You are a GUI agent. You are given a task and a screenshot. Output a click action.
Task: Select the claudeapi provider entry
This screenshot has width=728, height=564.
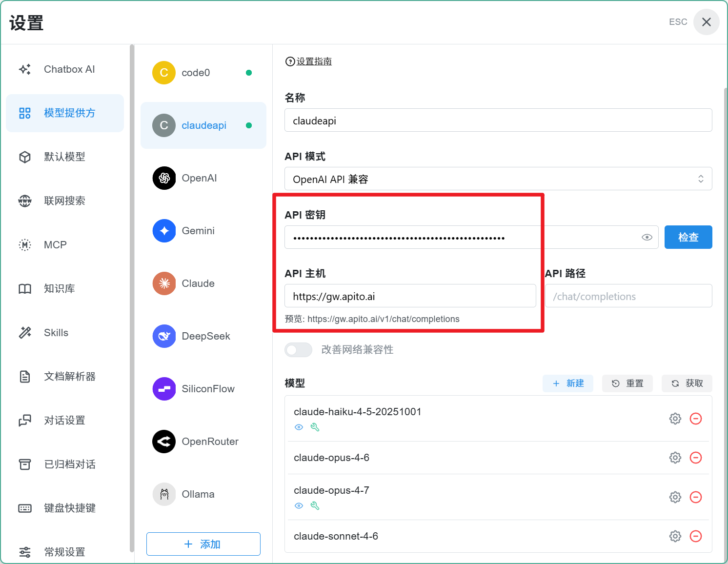pyautogui.click(x=203, y=125)
